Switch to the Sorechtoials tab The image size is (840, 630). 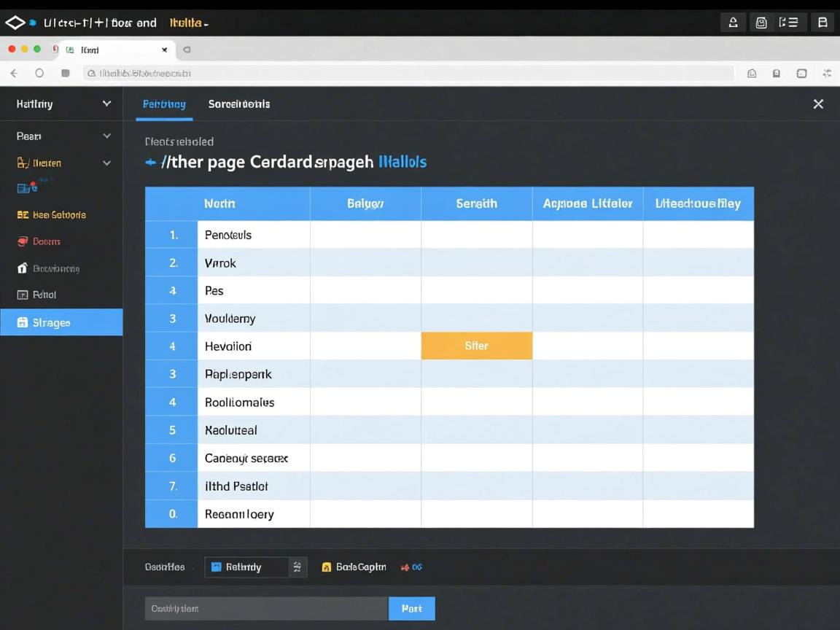(x=238, y=104)
